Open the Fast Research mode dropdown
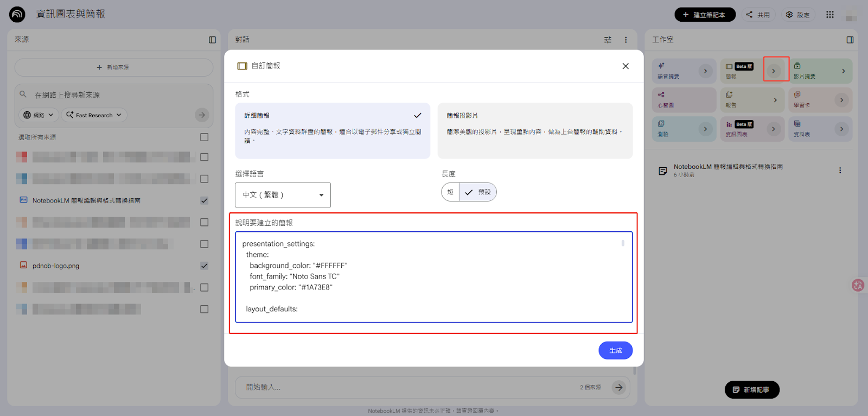This screenshot has height=416, width=868. pos(94,115)
